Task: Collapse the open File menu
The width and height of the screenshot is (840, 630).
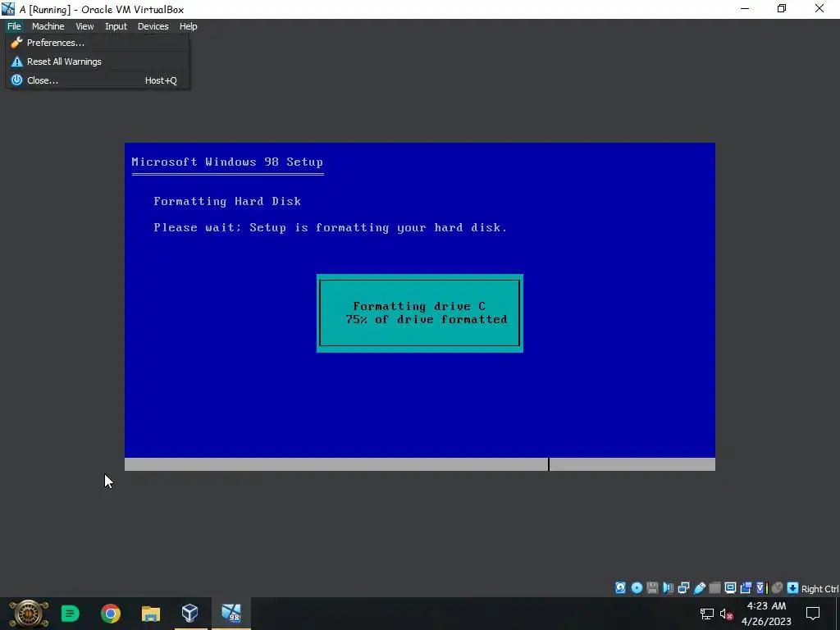Action: [x=14, y=26]
